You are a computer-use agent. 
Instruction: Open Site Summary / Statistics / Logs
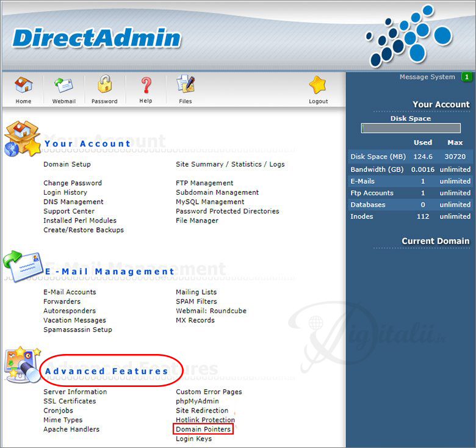(x=230, y=164)
